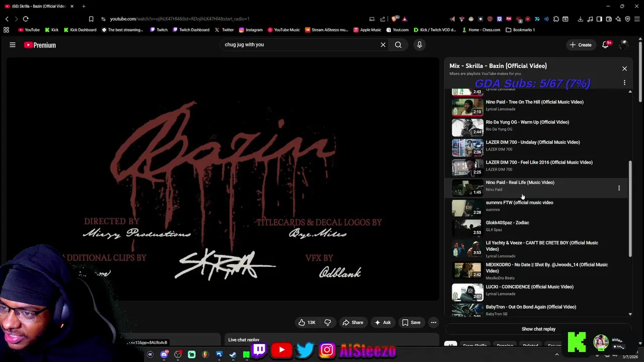Screen dimensions: 644x362
Task: Dislike the Bazin video
Action: (x=328, y=322)
